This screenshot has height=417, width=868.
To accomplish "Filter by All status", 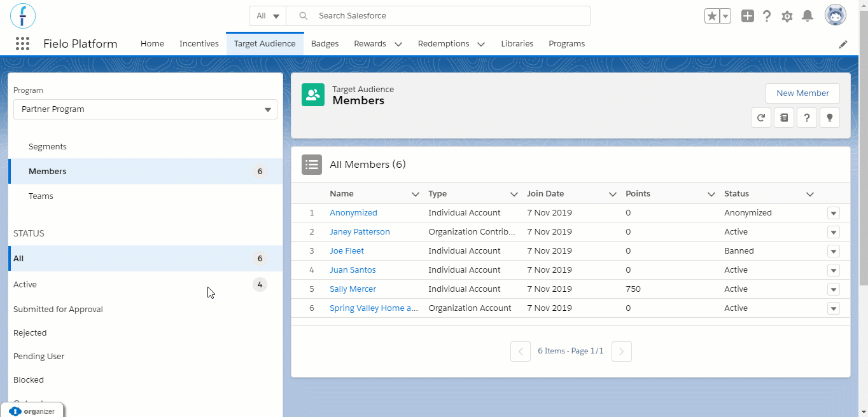I will (x=146, y=259).
